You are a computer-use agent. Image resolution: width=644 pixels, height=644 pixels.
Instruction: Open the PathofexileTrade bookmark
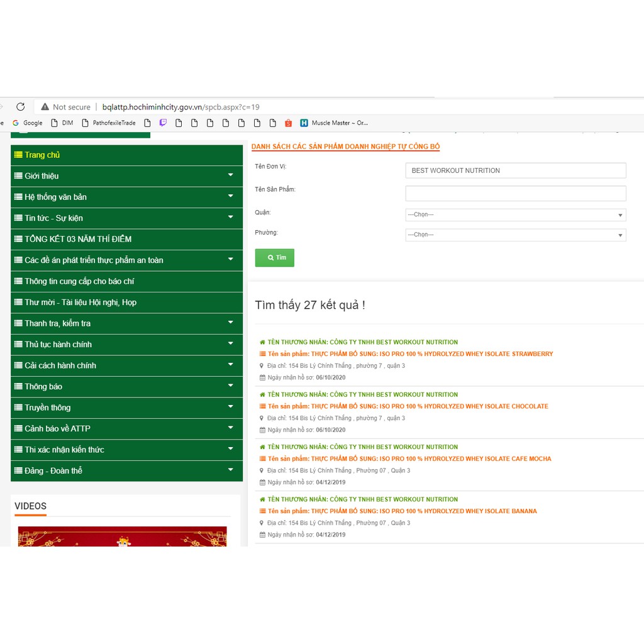pos(109,123)
